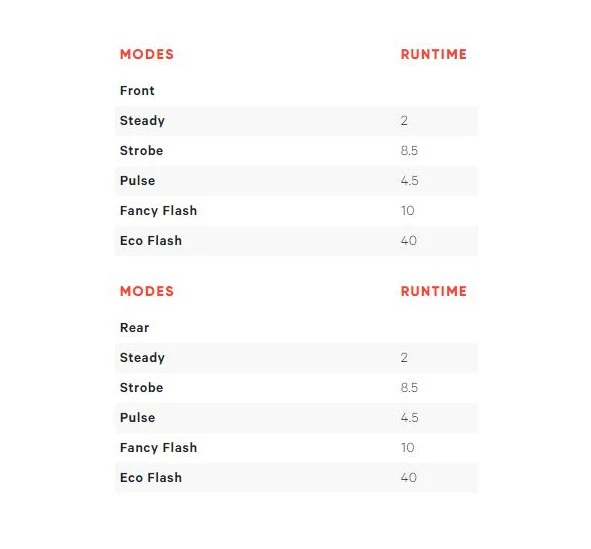This screenshot has width=591, height=549.
Task: Select the Steady row under Rear
Action: [296, 358]
